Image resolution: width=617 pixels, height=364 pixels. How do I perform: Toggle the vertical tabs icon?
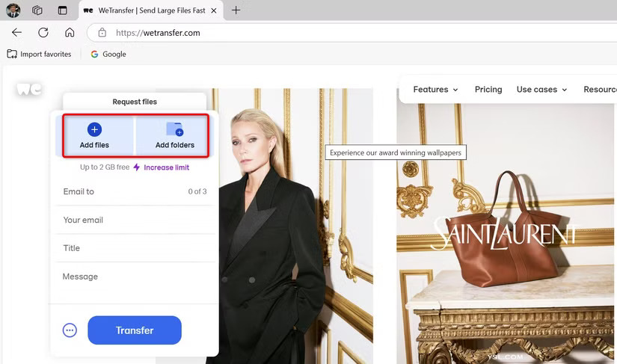pos(63,10)
